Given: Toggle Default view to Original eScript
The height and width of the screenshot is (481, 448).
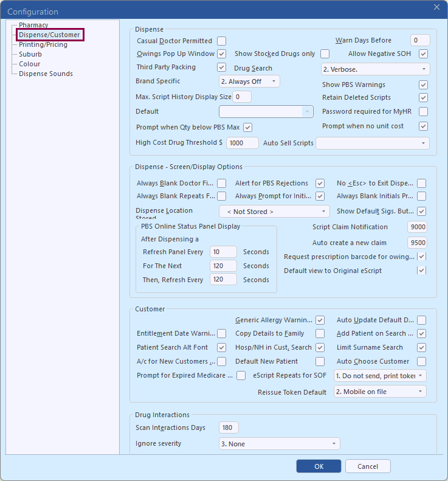Looking at the screenshot, I should 422,271.
